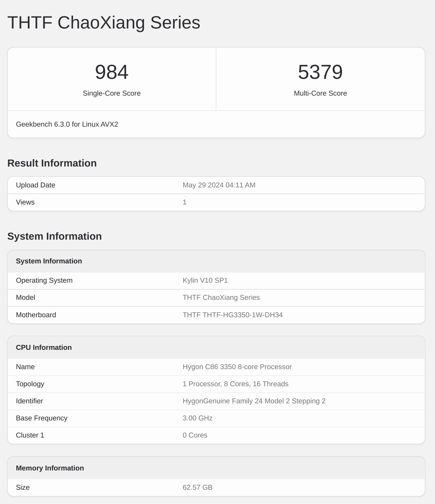Click the CPU Information table header

point(44,348)
